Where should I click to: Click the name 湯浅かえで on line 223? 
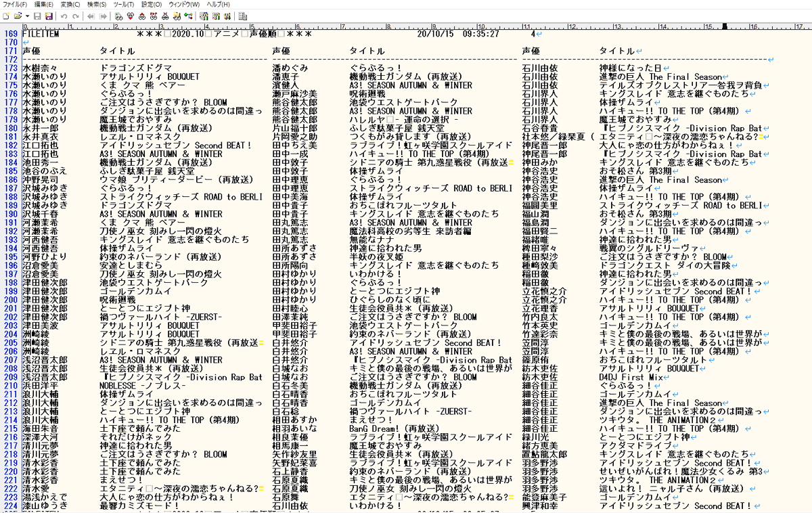(45, 496)
